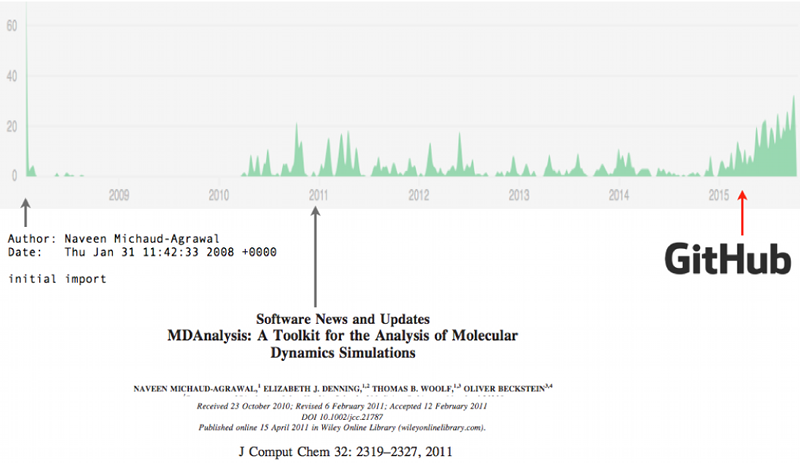Image resolution: width=800 pixels, height=463 pixels.
Task: Click the 2015 year label on chart axis
Action: [719, 195]
